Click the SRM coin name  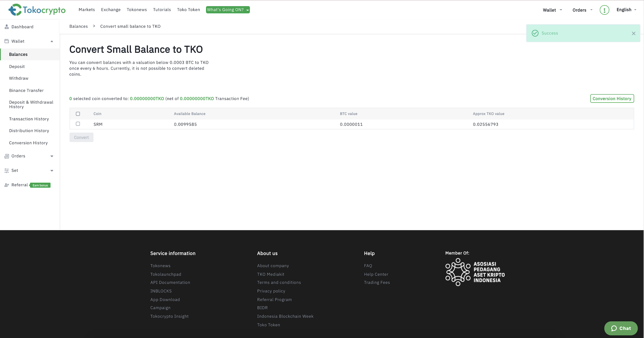click(x=98, y=124)
